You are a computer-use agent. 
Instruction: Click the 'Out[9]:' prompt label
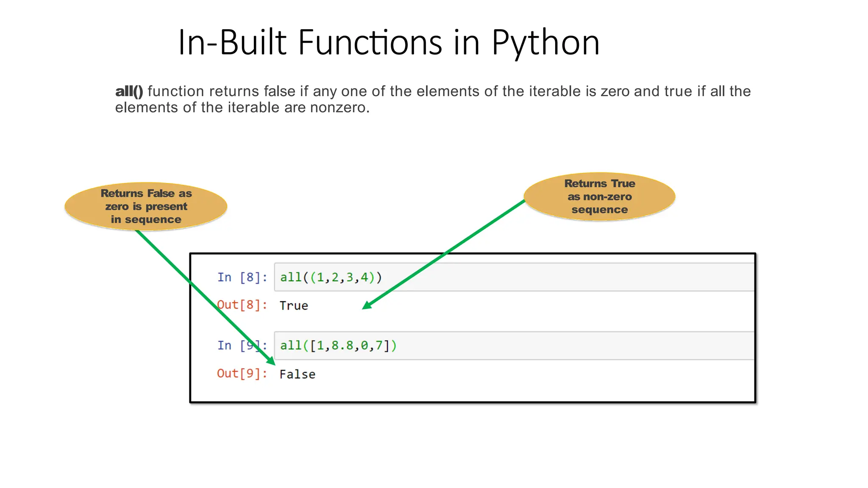(x=242, y=374)
